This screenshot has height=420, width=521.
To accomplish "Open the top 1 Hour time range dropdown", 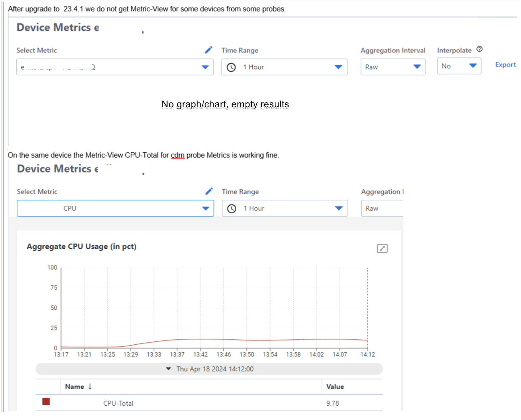I will (x=338, y=67).
